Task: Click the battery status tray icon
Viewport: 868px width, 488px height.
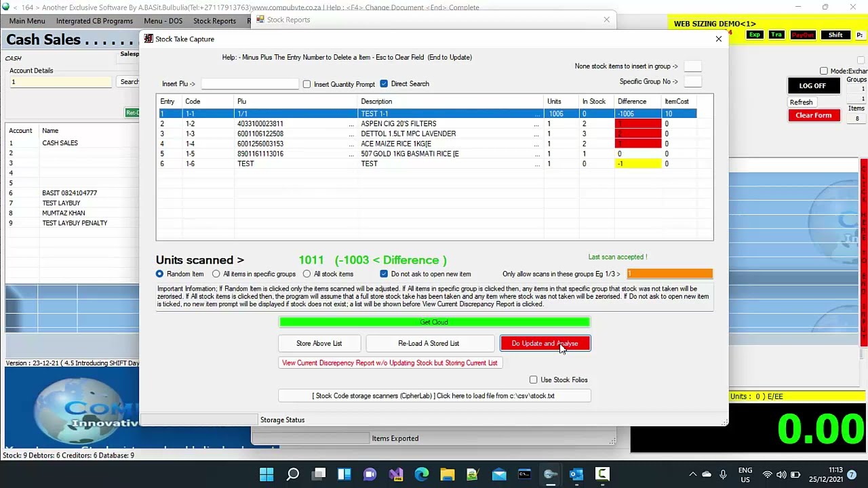Action: [795, 474]
